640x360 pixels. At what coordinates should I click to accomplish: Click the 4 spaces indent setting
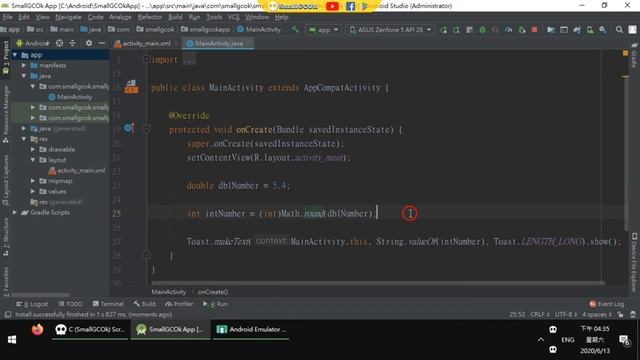[596, 314]
